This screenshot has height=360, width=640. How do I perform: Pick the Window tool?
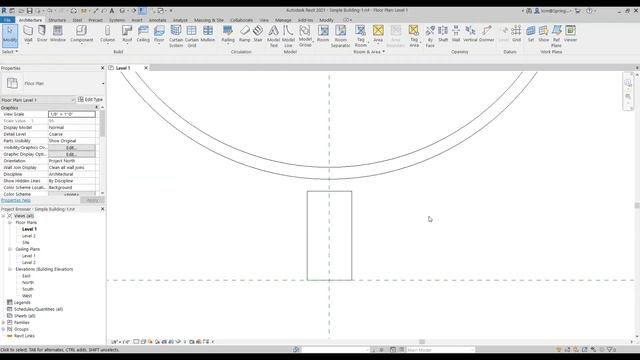tap(58, 33)
